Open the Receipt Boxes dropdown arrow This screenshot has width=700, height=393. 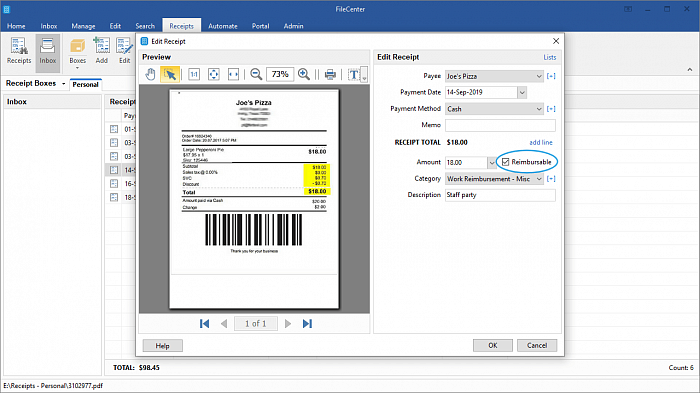click(63, 84)
